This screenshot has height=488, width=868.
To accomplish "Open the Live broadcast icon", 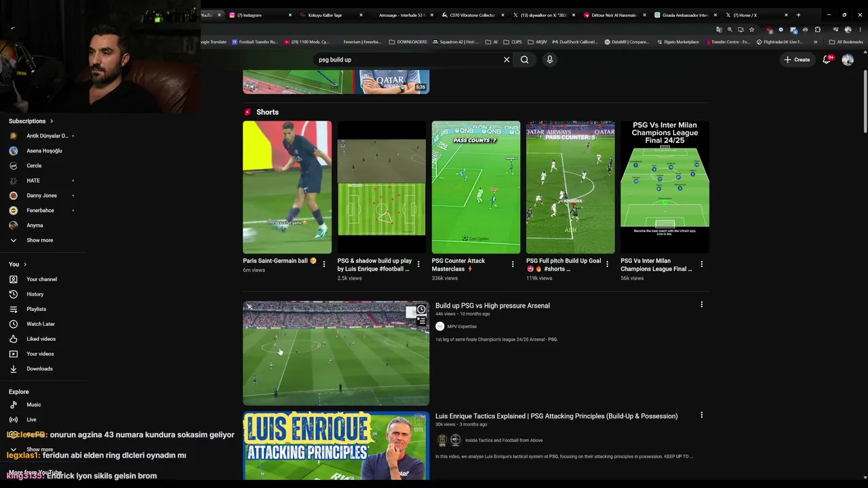I will [14, 420].
